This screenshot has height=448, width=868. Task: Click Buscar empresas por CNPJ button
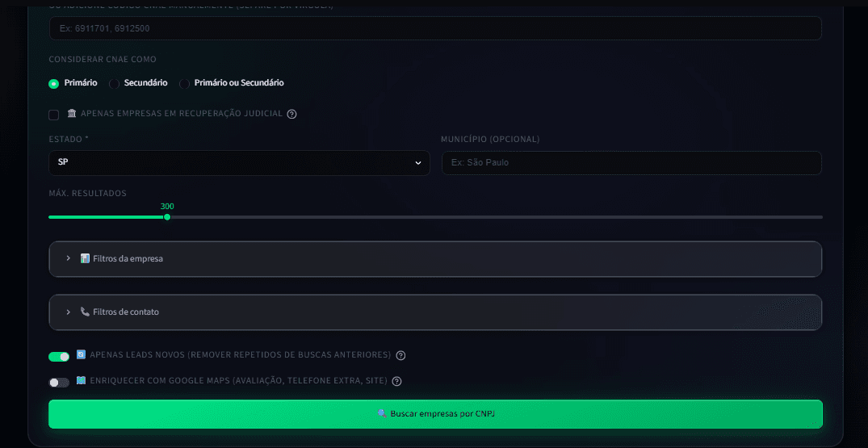pyautogui.click(x=435, y=414)
